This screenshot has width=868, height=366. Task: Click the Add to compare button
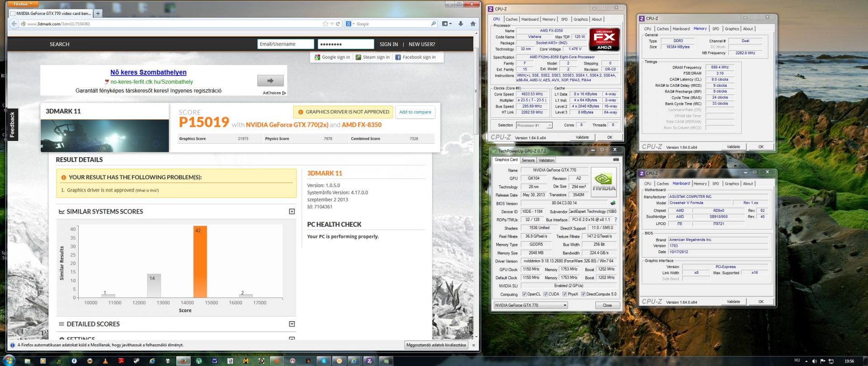(x=415, y=112)
